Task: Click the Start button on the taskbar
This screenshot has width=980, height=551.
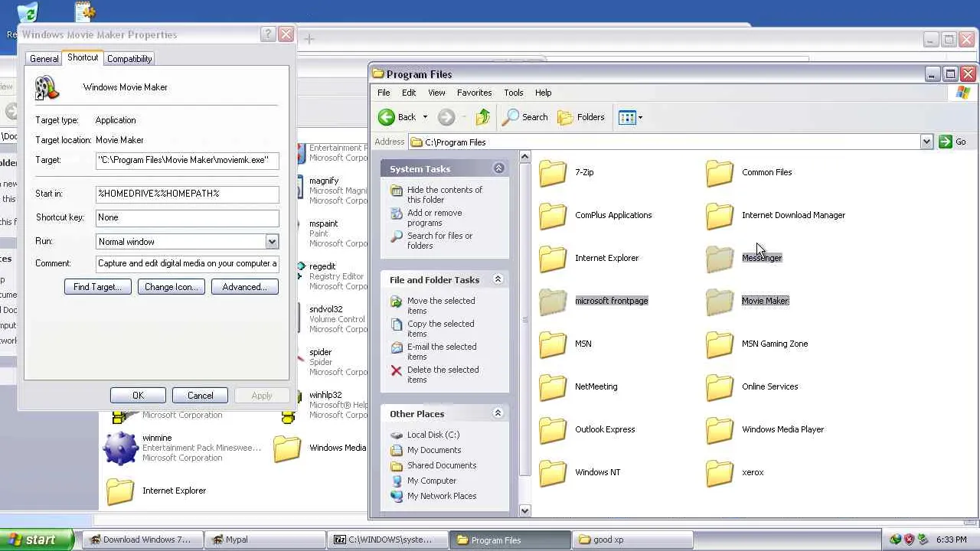Action: tap(37, 540)
